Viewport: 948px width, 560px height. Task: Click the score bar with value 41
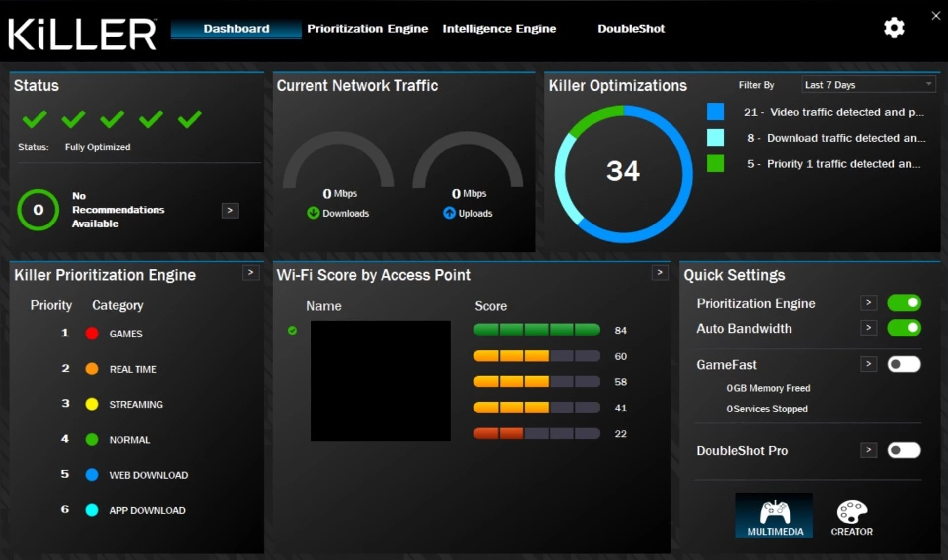click(x=536, y=408)
